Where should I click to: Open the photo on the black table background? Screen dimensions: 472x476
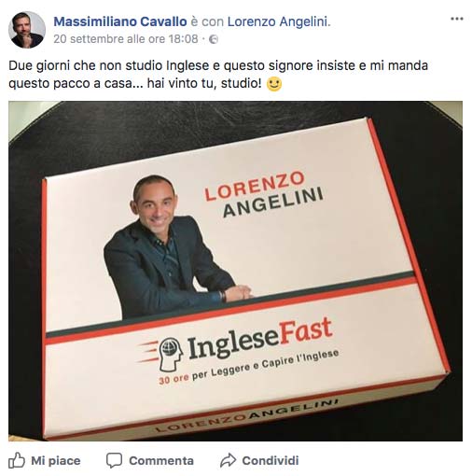[x=235, y=271]
